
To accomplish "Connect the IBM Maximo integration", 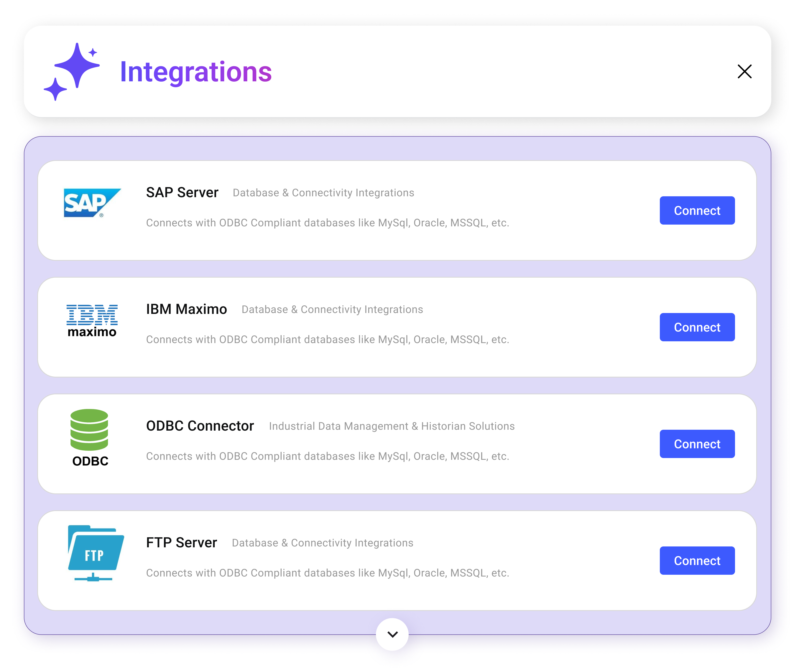I will point(697,327).
